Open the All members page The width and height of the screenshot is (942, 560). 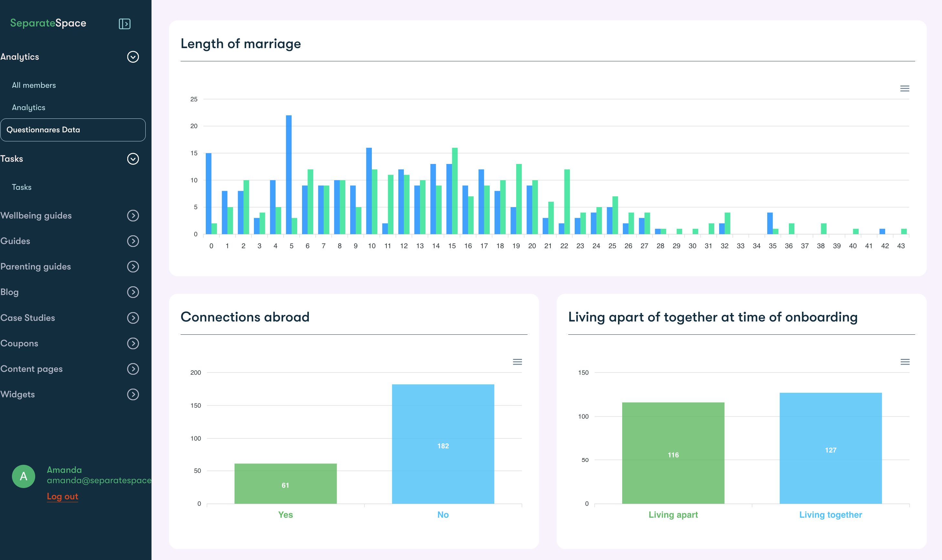pyautogui.click(x=34, y=85)
